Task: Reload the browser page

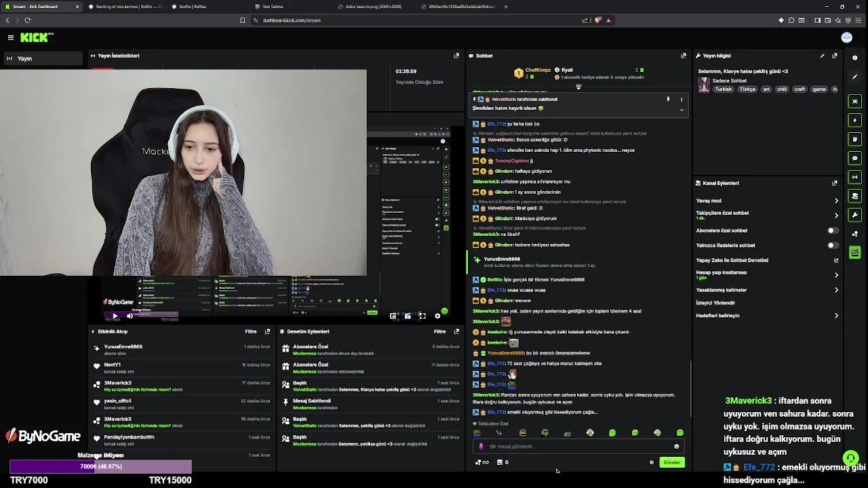Action: point(28,20)
